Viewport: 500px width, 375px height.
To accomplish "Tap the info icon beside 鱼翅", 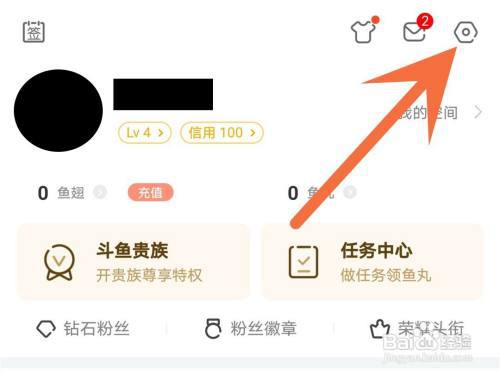I will pos(100,192).
